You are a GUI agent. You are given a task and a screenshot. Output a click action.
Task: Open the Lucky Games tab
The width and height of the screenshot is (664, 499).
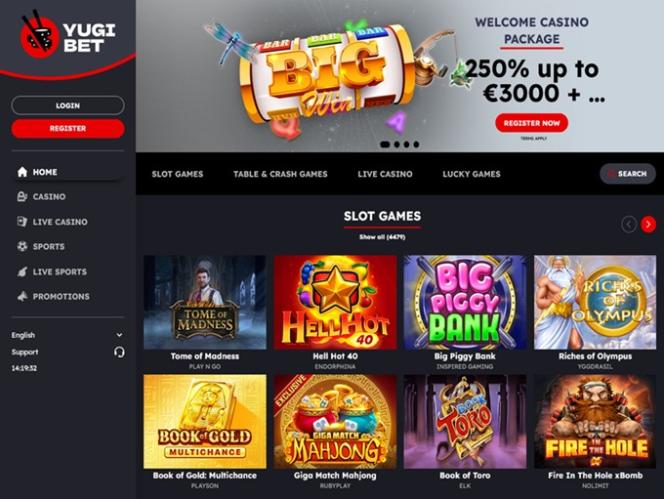point(471,174)
